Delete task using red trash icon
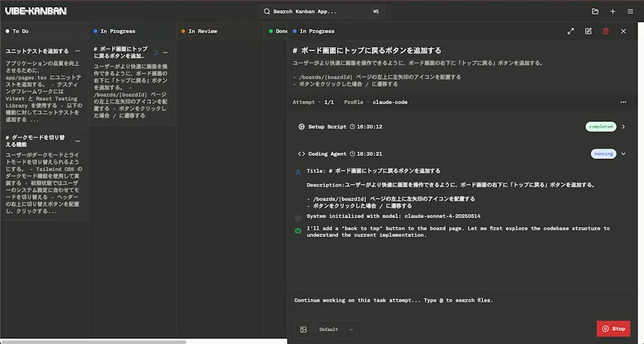Viewport: 644px width, 344px height. [606, 31]
